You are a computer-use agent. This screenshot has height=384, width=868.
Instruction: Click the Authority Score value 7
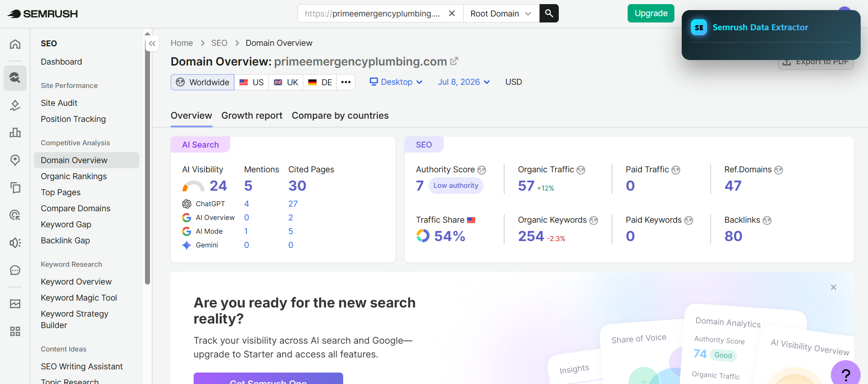tap(420, 186)
